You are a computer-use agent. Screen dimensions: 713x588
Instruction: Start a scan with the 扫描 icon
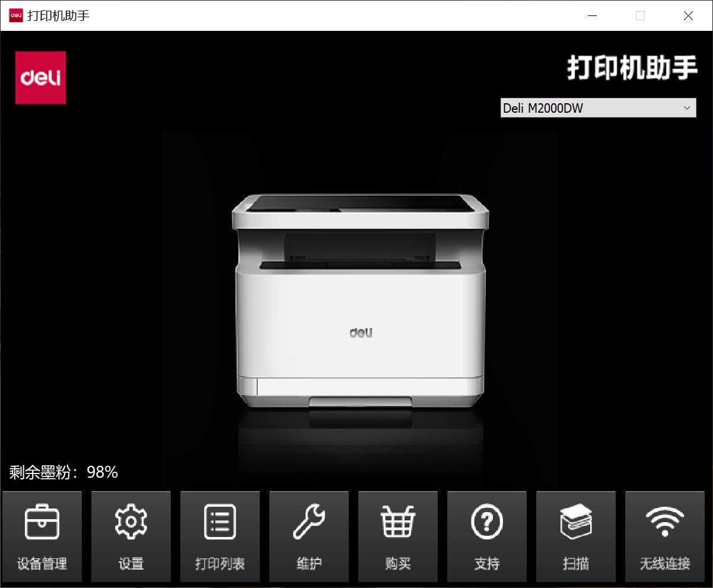tap(576, 523)
